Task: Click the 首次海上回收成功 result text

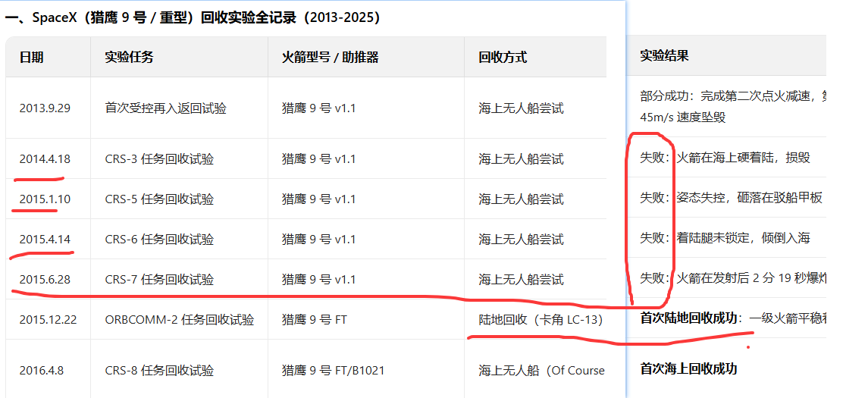Action: [688, 368]
